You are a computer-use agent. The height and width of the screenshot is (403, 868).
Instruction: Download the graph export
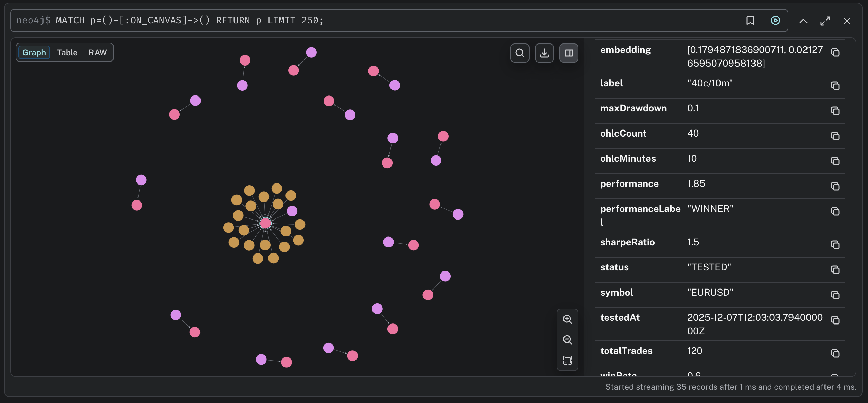tap(544, 53)
